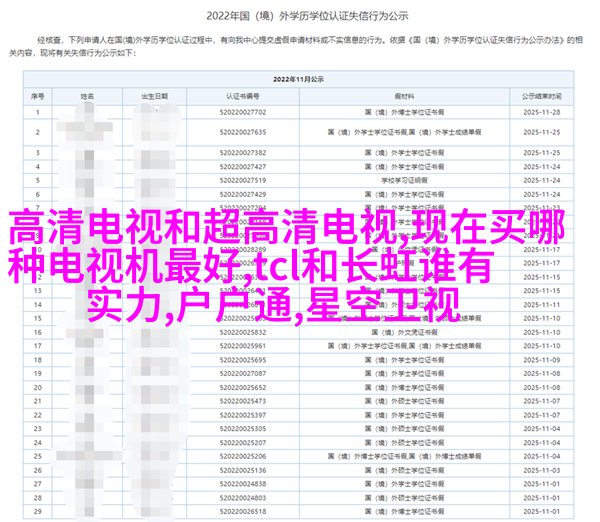600x522 pixels.
Task: Click the fake material cell in row 25
Action: 404,457
